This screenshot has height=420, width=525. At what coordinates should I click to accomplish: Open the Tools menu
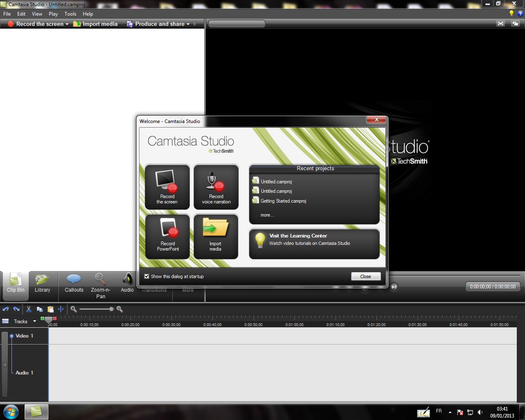70,14
